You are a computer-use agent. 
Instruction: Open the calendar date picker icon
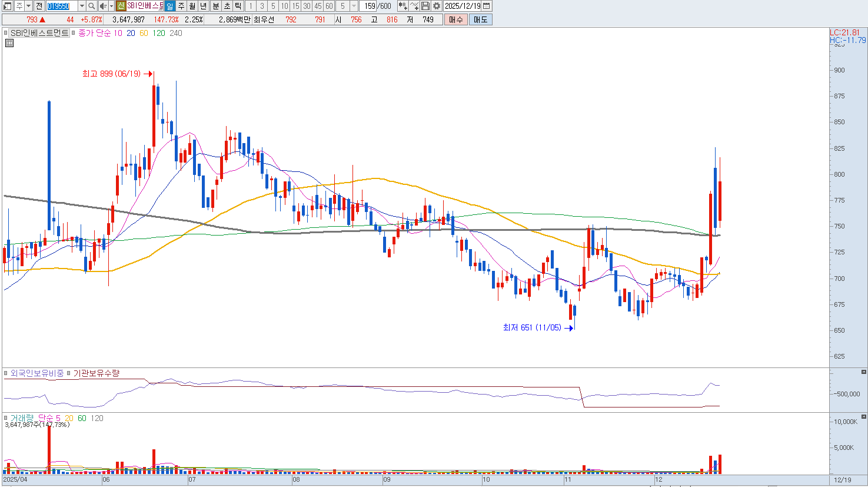pyautogui.click(x=487, y=6)
